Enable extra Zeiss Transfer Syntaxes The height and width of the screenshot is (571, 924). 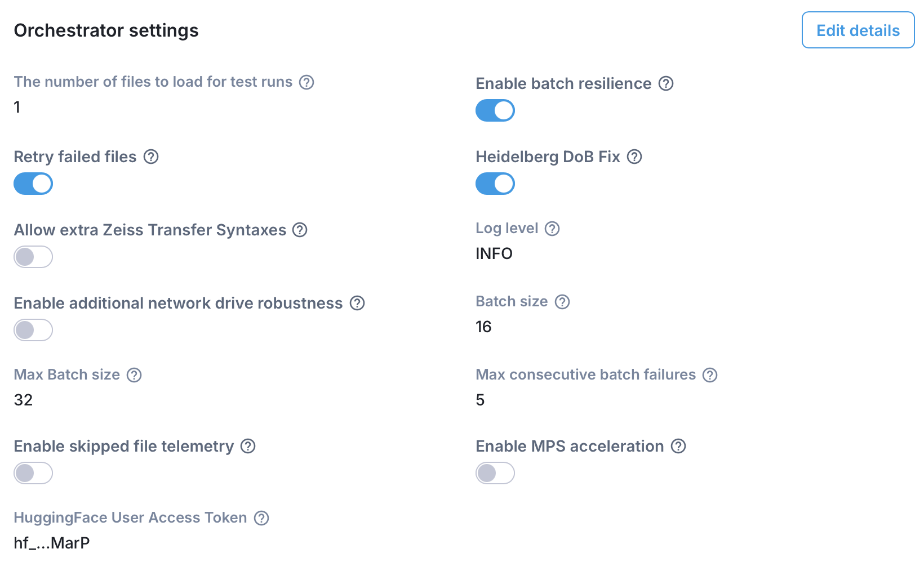(33, 257)
